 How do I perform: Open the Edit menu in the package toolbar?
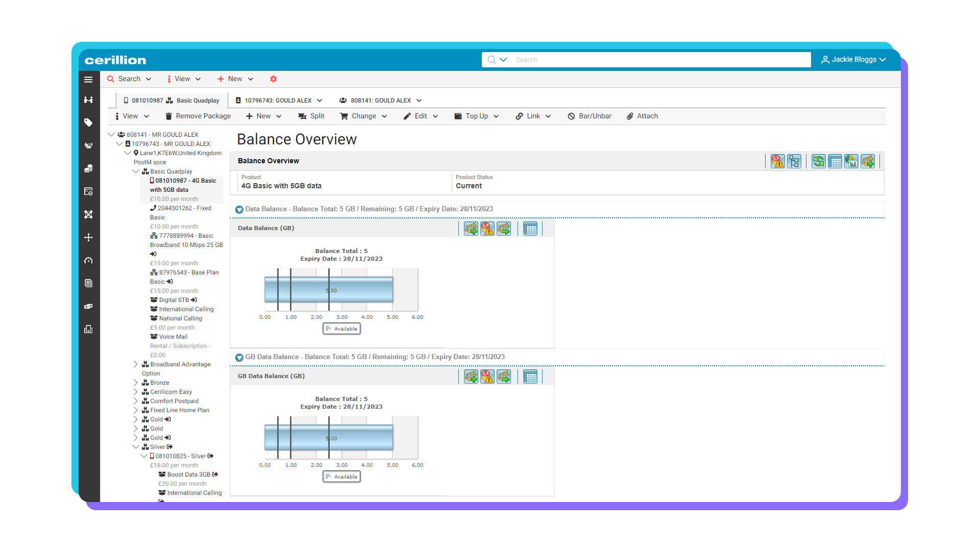(421, 116)
